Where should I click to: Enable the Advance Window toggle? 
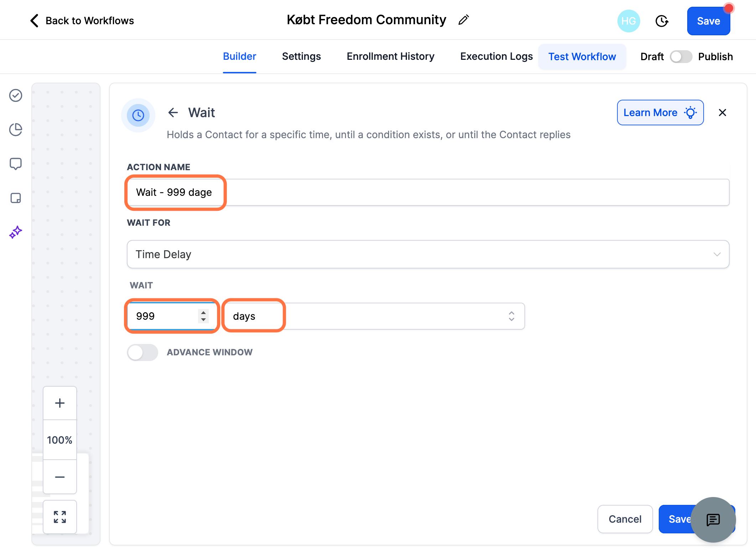point(143,352)
